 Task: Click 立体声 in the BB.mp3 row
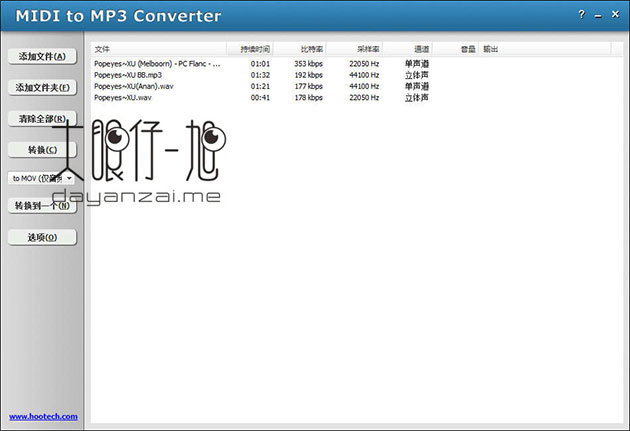pos(417,75)
